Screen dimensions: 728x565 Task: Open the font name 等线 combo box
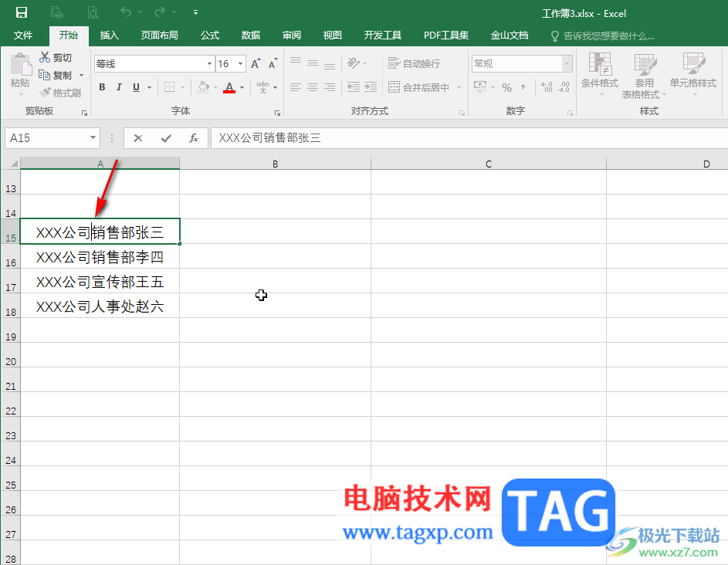pos(154,63)
